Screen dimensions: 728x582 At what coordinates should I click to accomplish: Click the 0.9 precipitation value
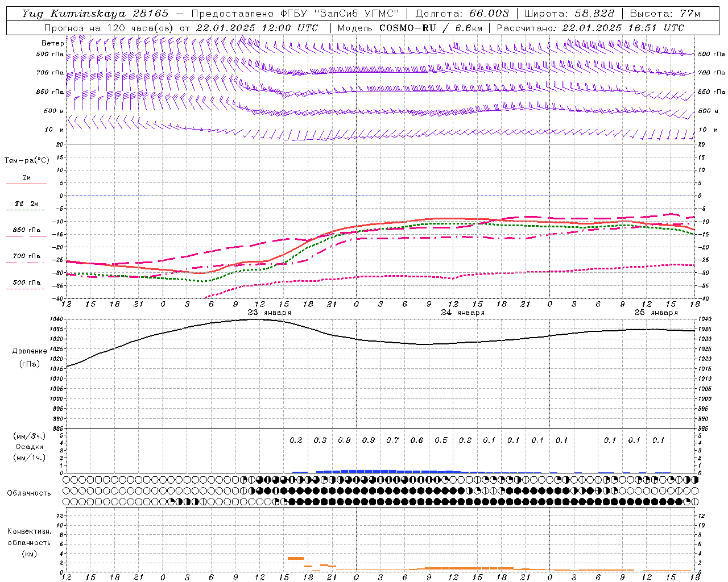coord(369,440)
